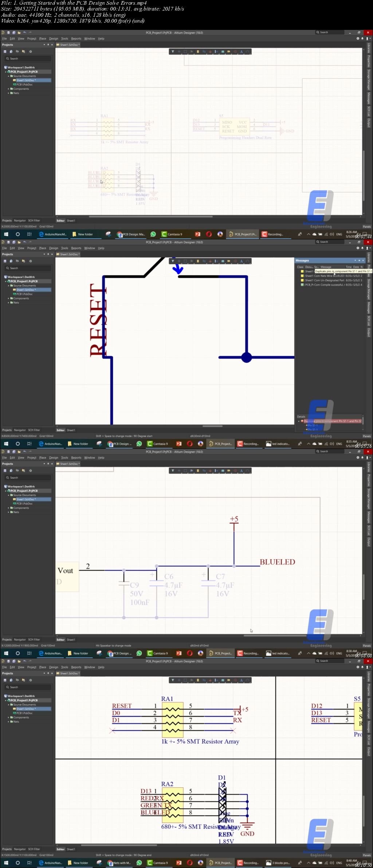Image resolution: width=373 pixels, height=868 pixels.
Task: Open the gear settings in the 00:02:44 Projects toolbar
Action: [x=31, y=51]
